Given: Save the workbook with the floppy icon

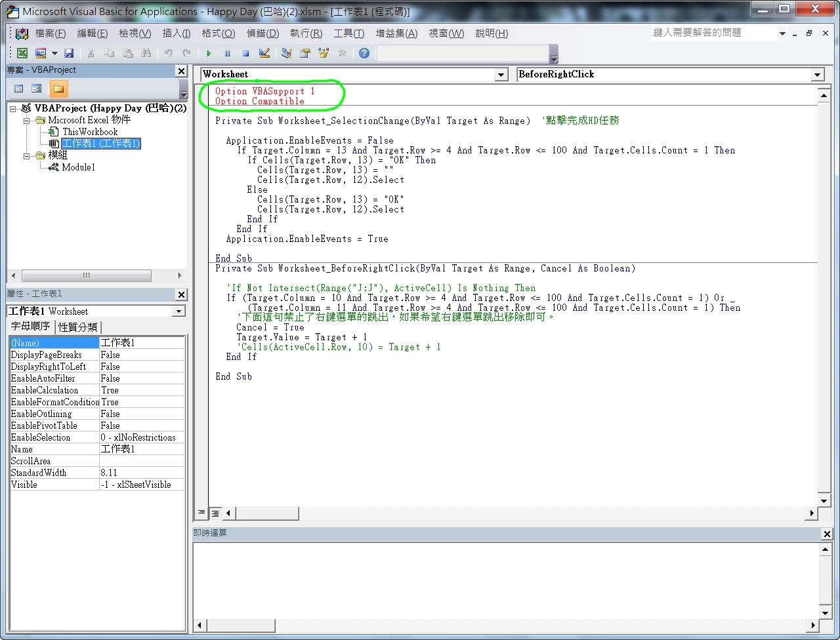Looking at the screenshot, I should [x=69, y=53].
